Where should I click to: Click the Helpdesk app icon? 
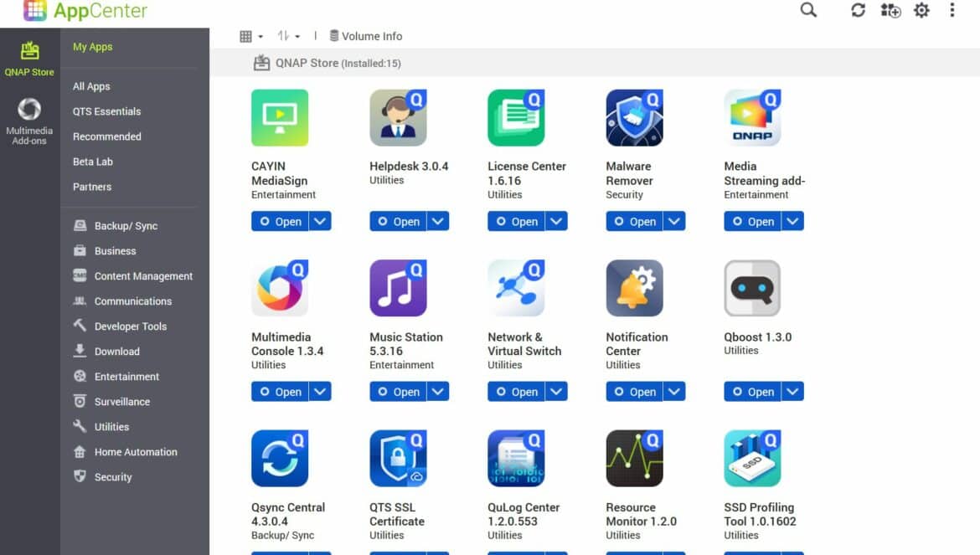(x=398, y=117)
